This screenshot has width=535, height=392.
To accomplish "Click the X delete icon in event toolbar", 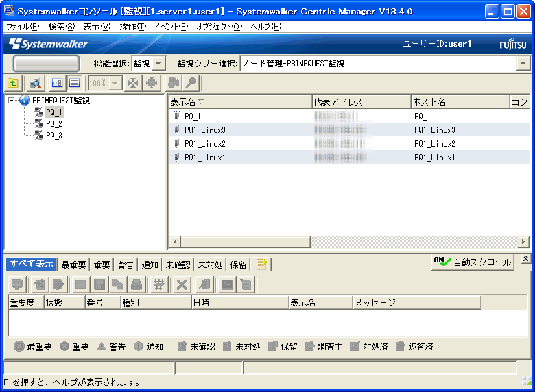I will point(182,284).
